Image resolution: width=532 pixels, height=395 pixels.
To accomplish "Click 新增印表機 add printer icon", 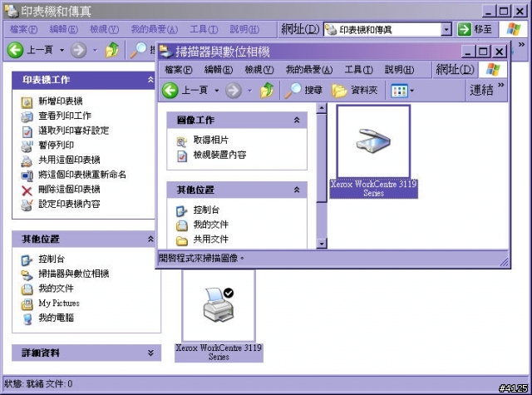I will pyautogui.click(x=27, y=101).
